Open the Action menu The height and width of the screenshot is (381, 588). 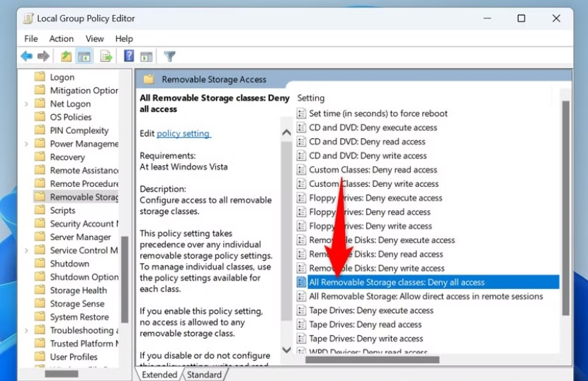(62, 39)
